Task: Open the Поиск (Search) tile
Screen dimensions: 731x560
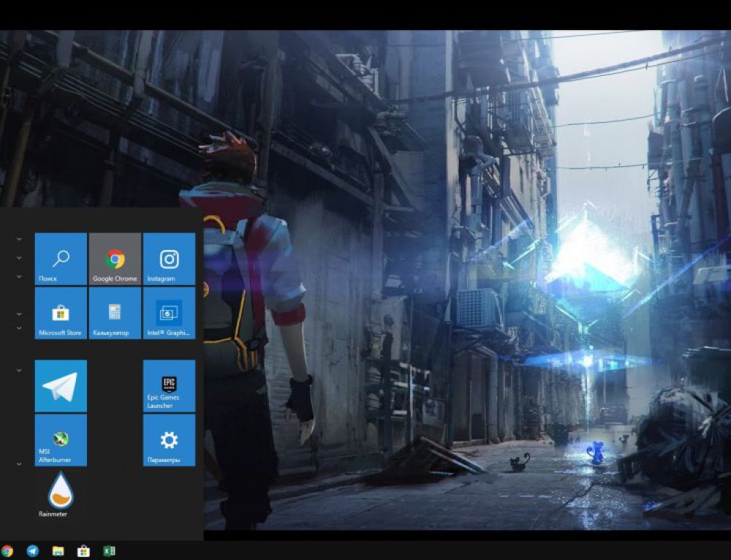Action: point(60,259)
